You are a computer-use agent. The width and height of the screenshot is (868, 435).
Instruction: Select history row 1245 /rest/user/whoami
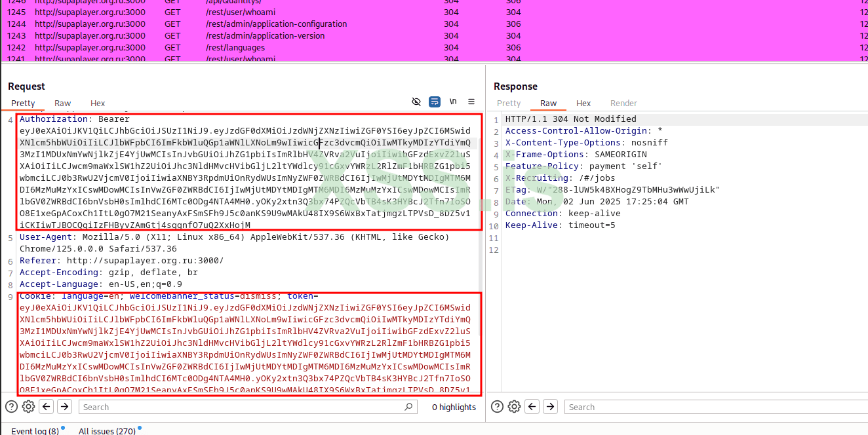[434, 12]
